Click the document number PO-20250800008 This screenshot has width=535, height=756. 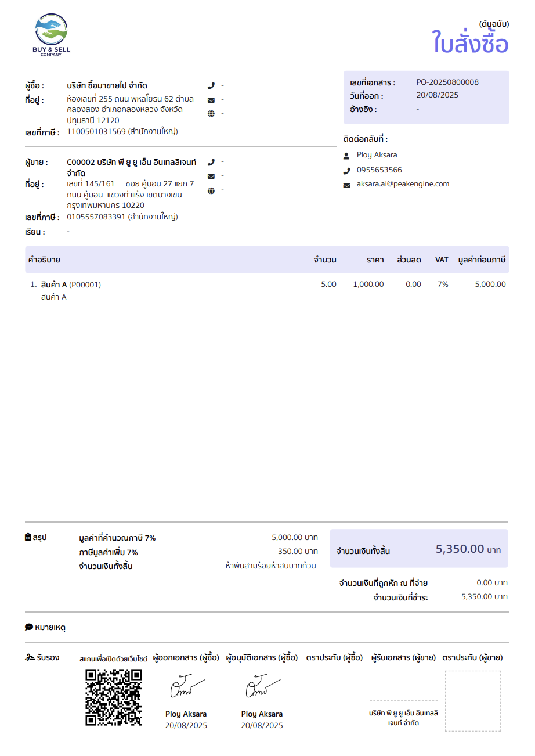pyautogui.click(x=447, y=82)
